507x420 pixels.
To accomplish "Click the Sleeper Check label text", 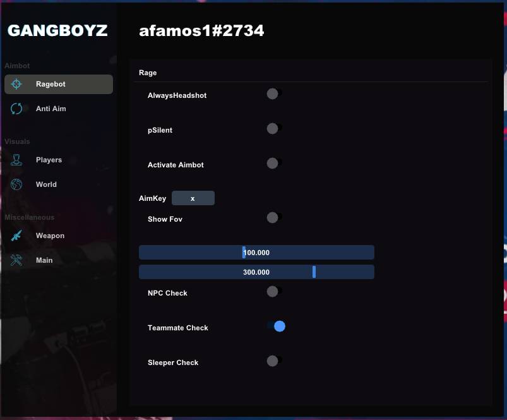I will click(x=173, y=363).
